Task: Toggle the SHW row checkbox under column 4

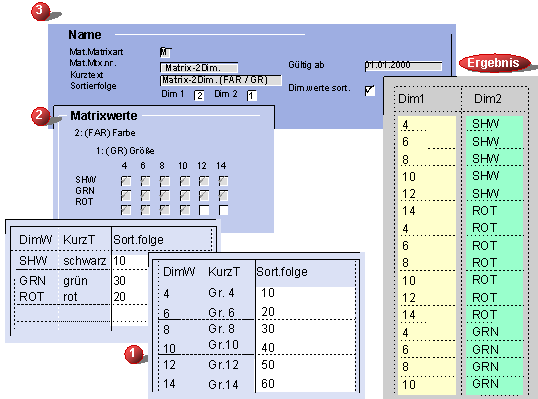Action: (x=126, y=181)
